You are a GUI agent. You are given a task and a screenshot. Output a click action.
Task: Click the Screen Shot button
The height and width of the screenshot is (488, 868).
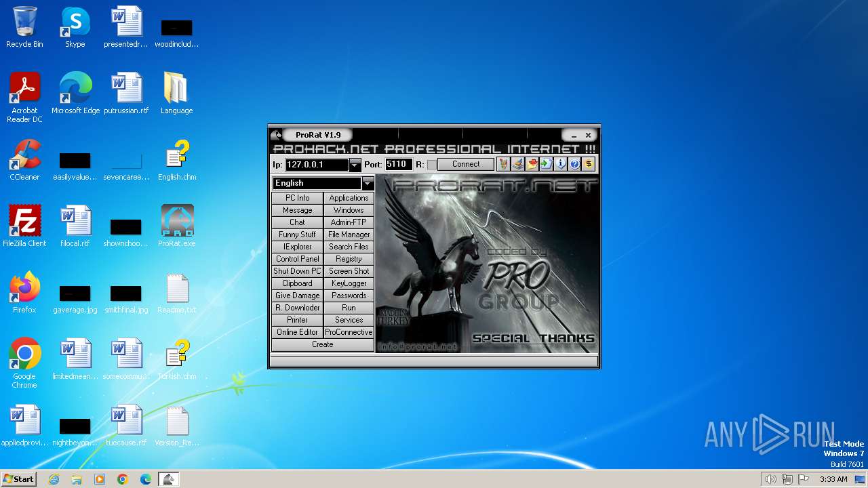(349, 271)
